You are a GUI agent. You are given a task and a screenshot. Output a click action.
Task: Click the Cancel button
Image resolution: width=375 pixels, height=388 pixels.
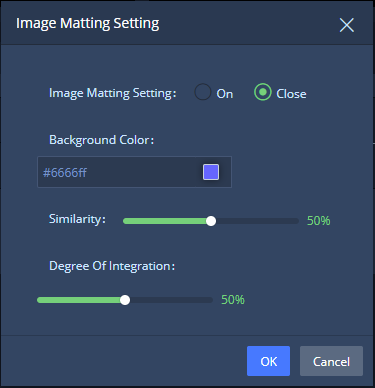[x=331, y=361]
